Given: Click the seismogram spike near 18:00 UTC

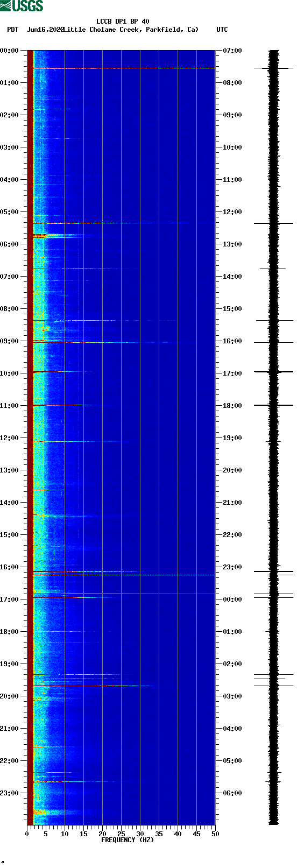Looking at the screenshot, I should pyautogui.click(x=274, y=405).
